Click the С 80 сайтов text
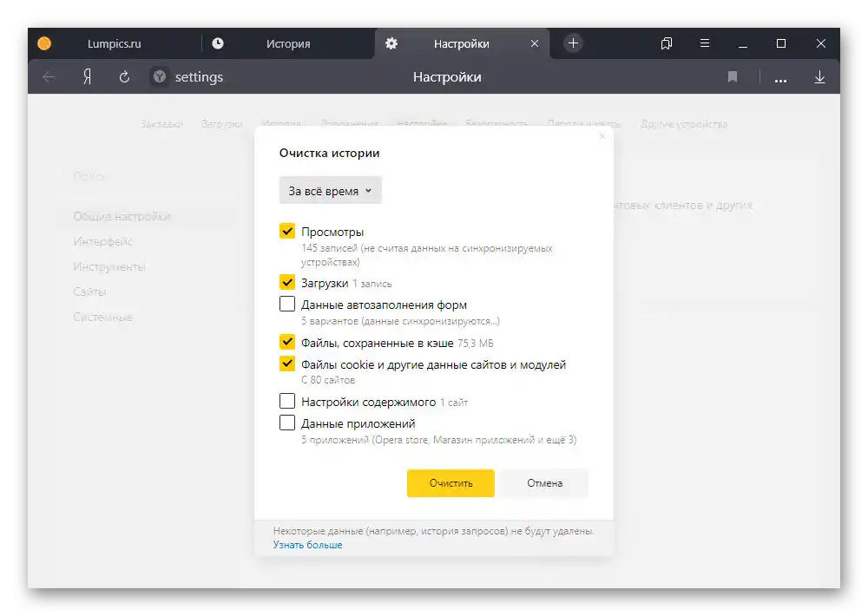Viewport: 868px width, 616px height. [328, 380]
